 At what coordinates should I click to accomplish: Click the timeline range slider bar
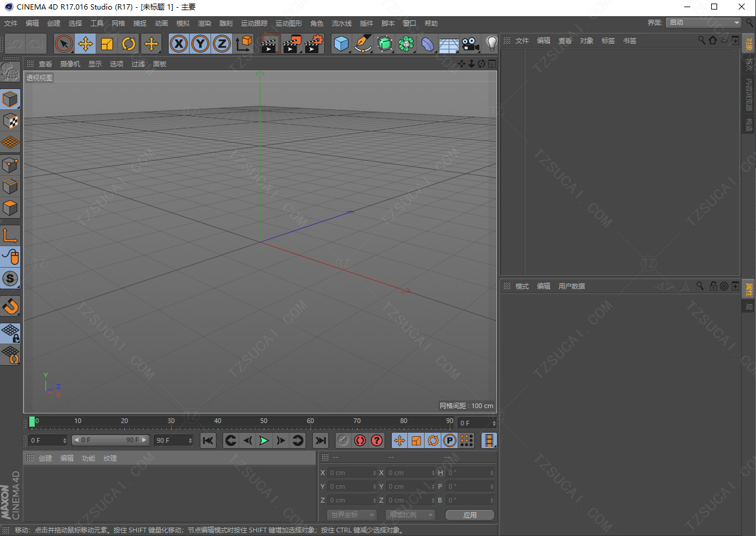[x=111, y=440]
